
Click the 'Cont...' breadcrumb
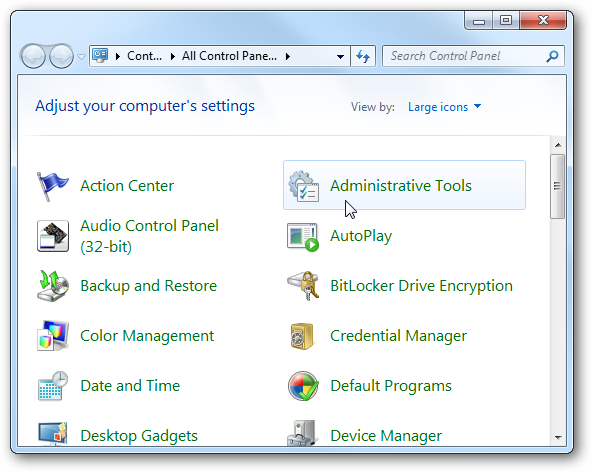click(144, 56)
